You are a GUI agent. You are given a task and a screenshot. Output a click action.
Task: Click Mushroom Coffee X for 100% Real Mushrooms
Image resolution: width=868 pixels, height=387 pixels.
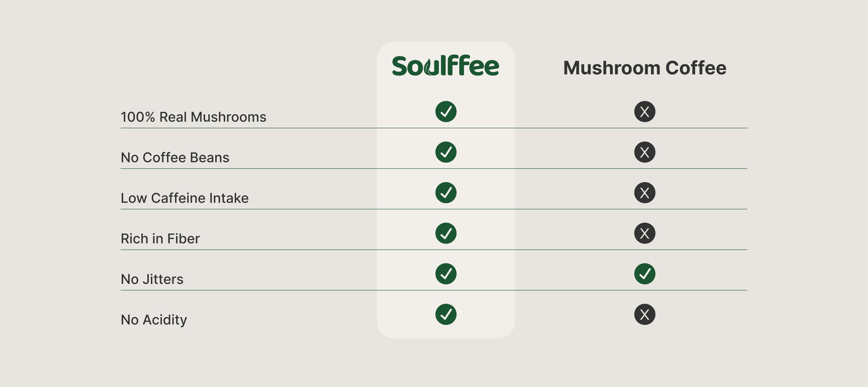(x=645, y=111)
